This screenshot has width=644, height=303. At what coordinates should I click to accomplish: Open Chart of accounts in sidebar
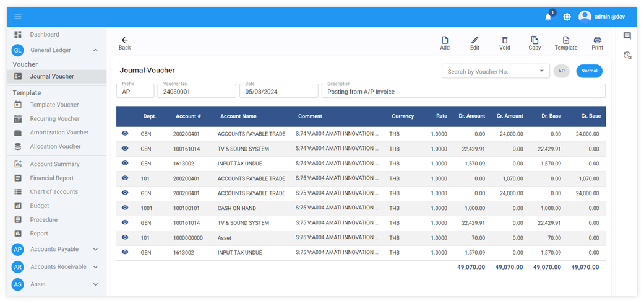pos(54,192)
